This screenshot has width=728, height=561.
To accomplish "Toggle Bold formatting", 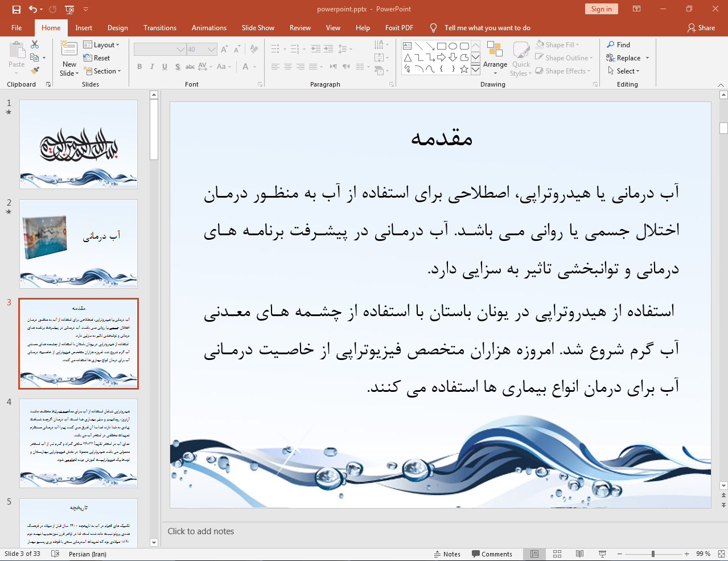I will pyautogui.click(x=139, y=67).
